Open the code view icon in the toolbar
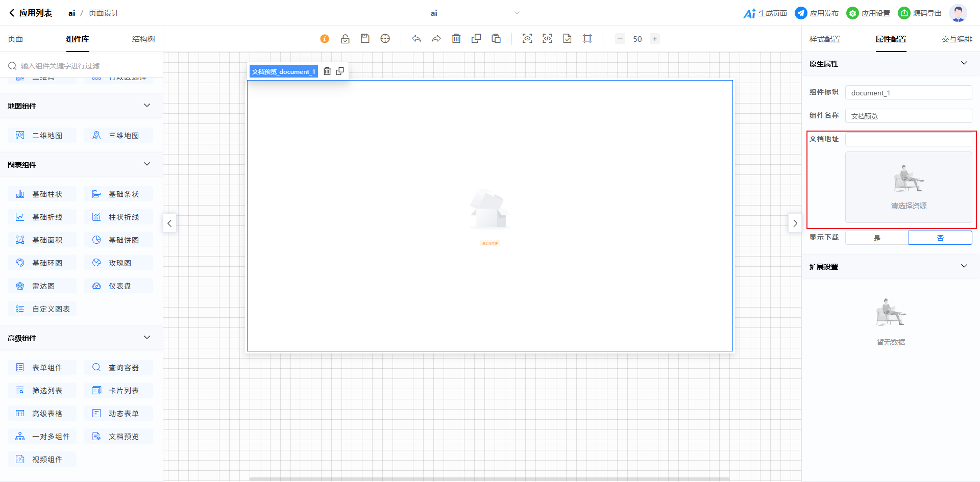The width and height of the screenshot is (980, 482). (547, 39)
